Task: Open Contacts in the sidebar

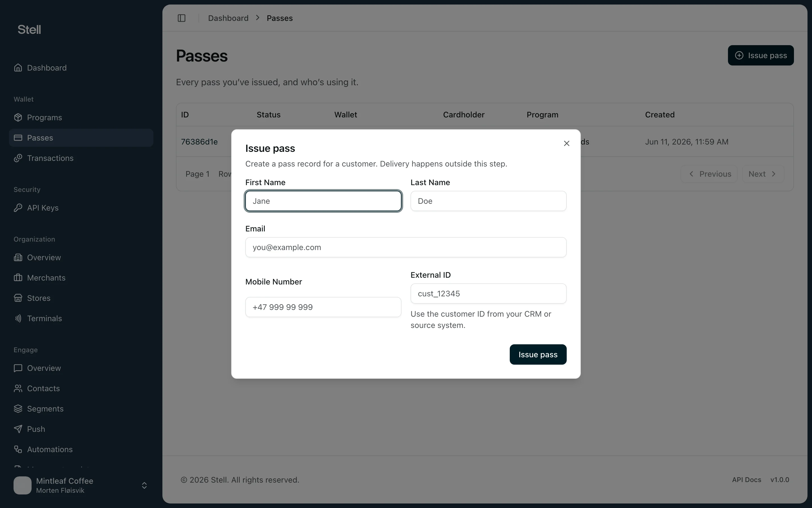Action: (x=81, y=388)
